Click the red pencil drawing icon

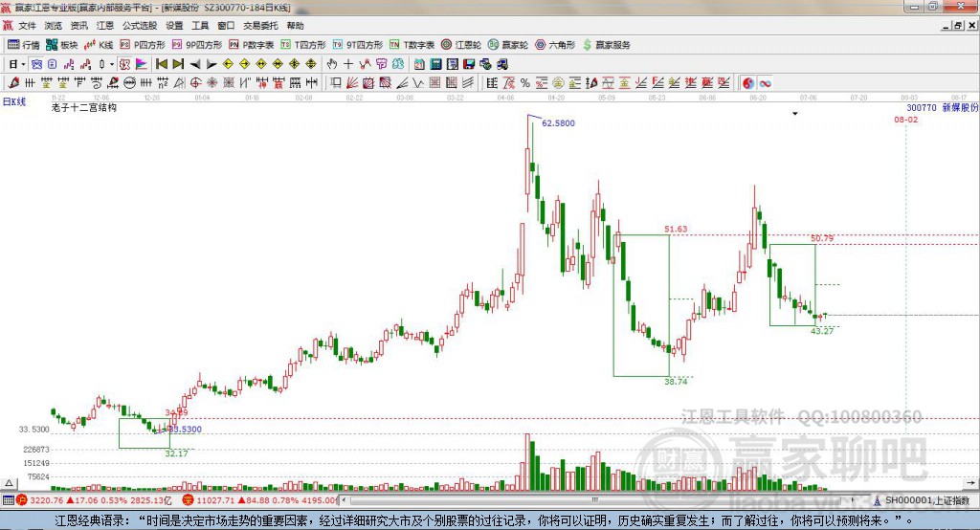(x=13, y=82)
